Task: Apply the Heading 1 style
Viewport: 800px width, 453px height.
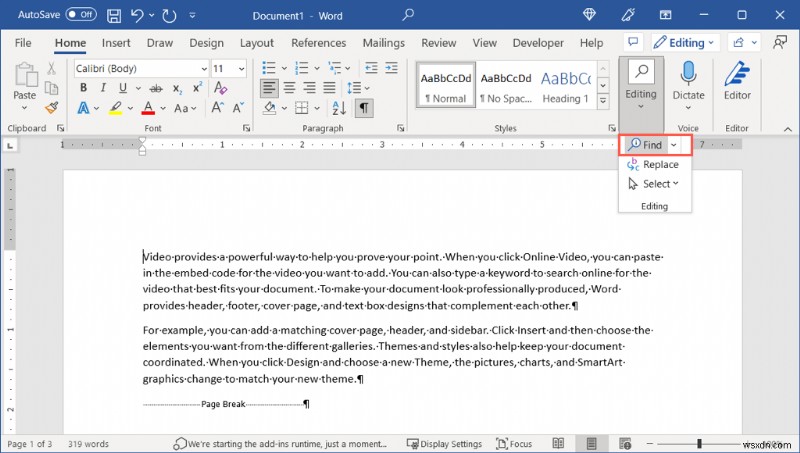Action: tap(565, 85)
